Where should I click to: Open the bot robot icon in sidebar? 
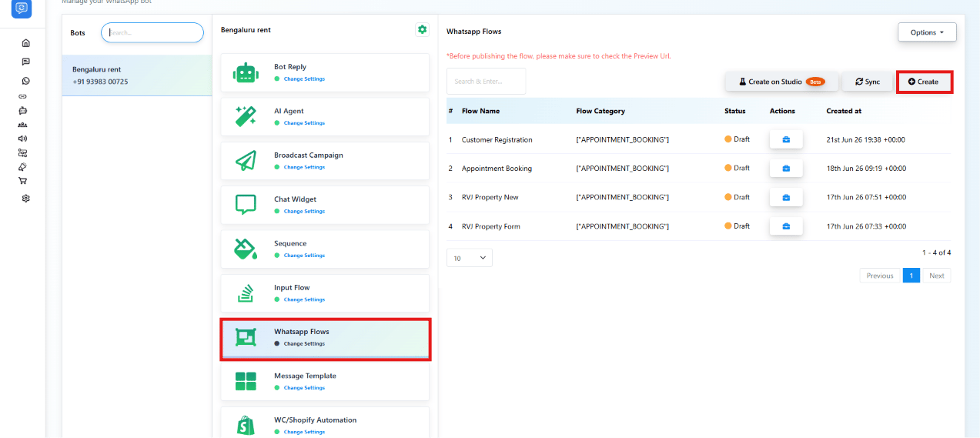click(x=23, y=110)
